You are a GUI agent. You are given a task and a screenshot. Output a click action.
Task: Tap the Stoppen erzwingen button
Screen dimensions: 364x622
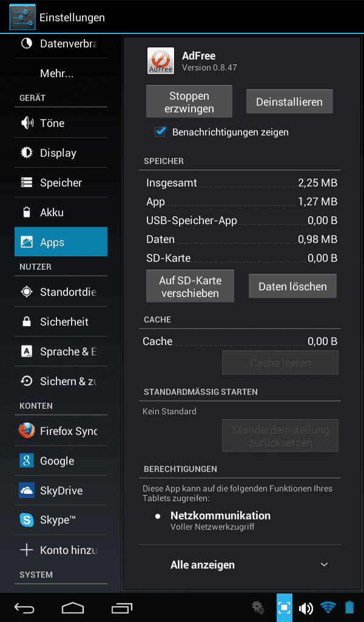point(189,101)
